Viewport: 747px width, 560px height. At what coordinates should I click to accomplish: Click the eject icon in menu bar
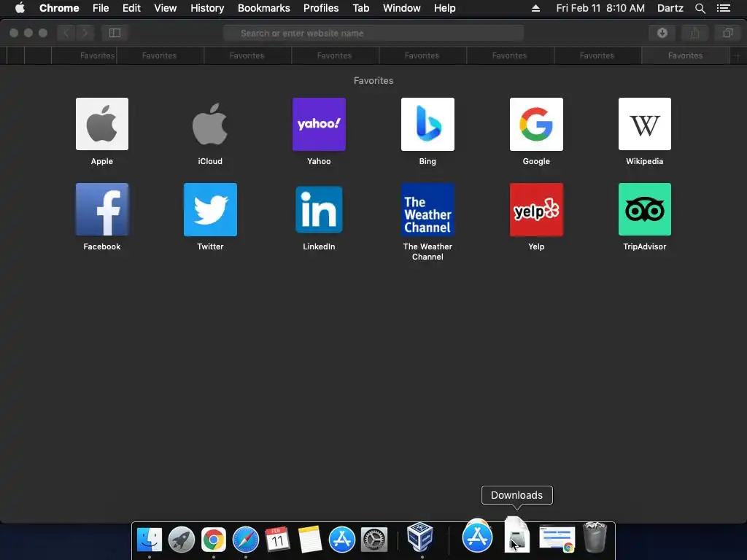tap(535, 8)
